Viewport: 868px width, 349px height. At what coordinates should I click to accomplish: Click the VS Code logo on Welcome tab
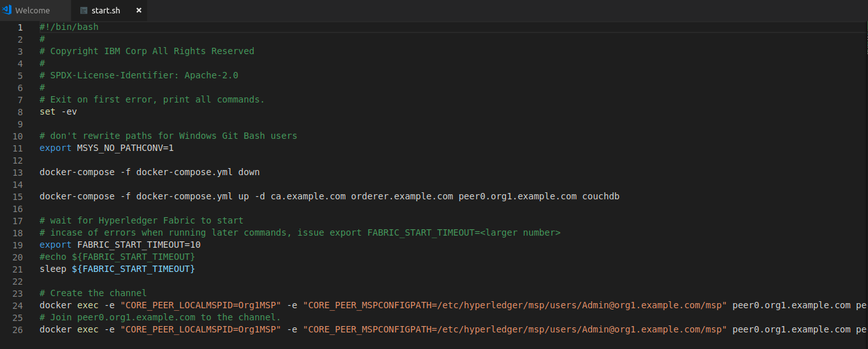(7, 11)
